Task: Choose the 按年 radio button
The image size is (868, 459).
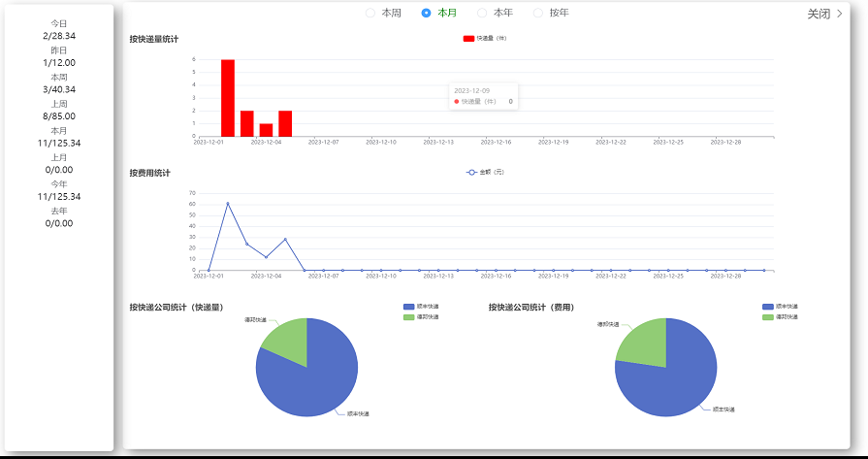Action: 538,14
